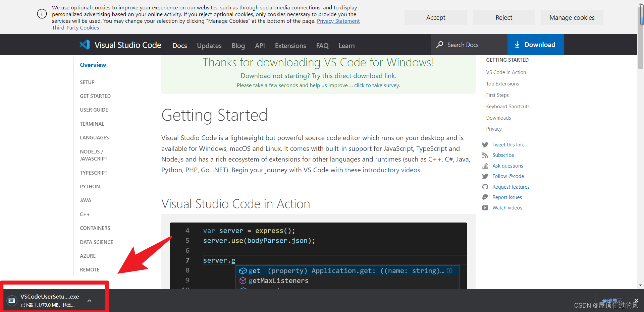Expand the REMOTE sidebar section
644x312 pixels.
(x=90, y=269)
